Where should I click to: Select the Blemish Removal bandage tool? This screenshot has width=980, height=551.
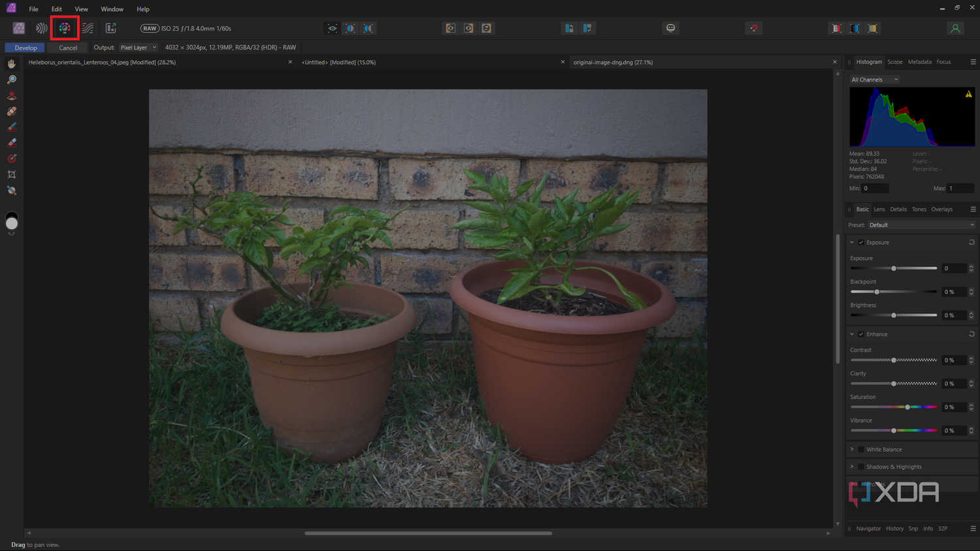coord(12,111)
